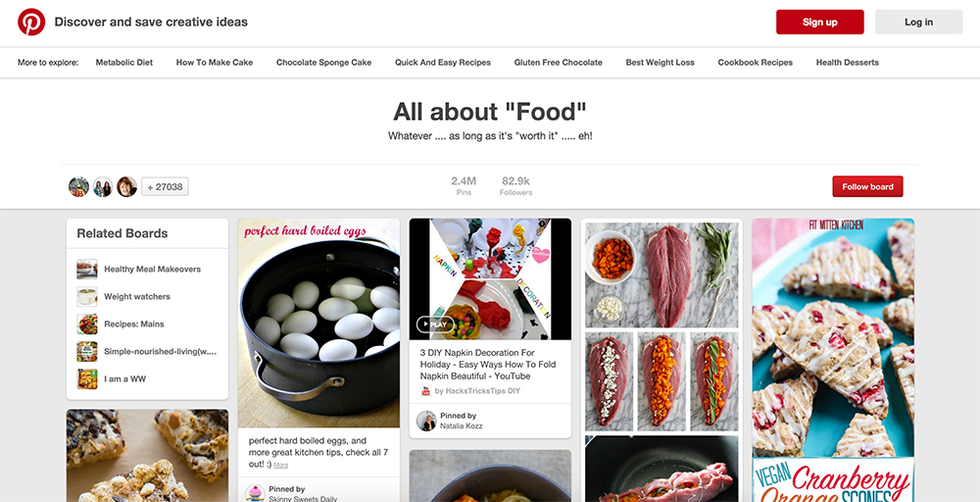Image resolution: width=980 pixels, height=502 pixels.
Task: Click the first board collaborator avatar
Action: point(78,186)
